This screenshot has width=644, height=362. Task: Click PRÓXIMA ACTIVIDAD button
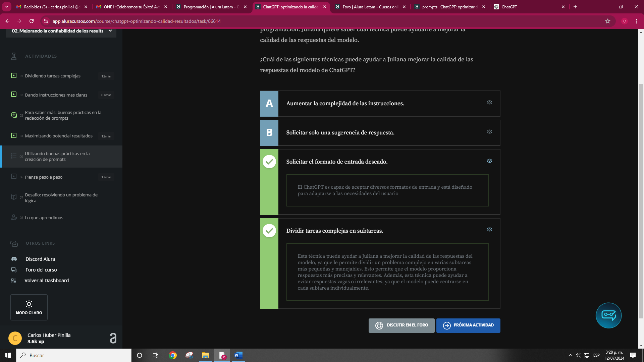coord(468,325)
